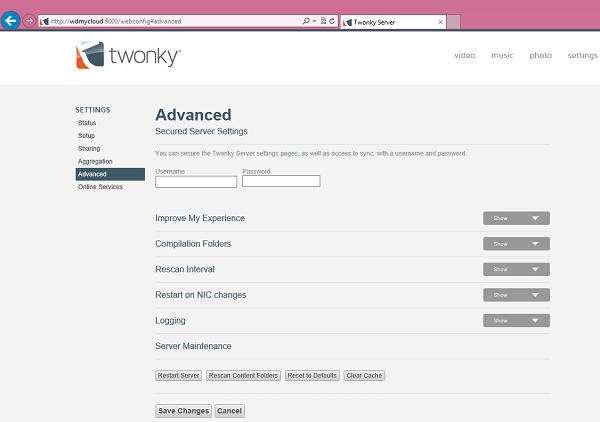Click the Clear Cache button

click(x=364, y=376)
